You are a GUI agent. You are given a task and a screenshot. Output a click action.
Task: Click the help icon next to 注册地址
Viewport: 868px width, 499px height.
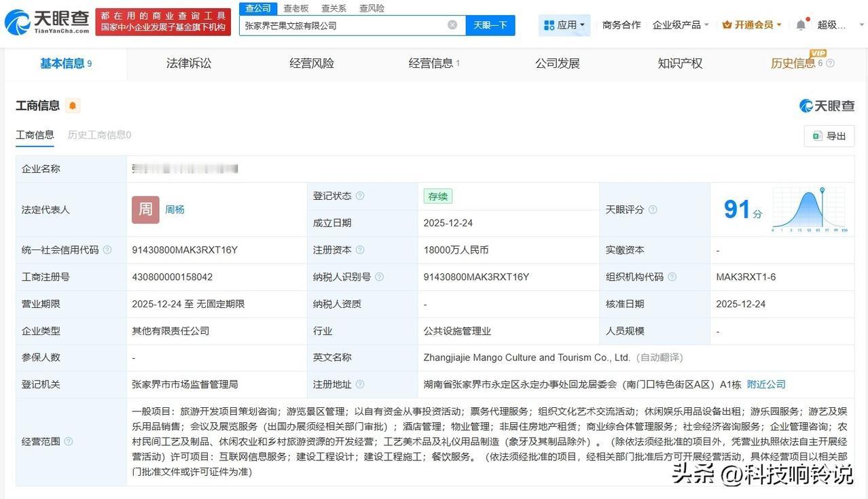pos(360,385)
